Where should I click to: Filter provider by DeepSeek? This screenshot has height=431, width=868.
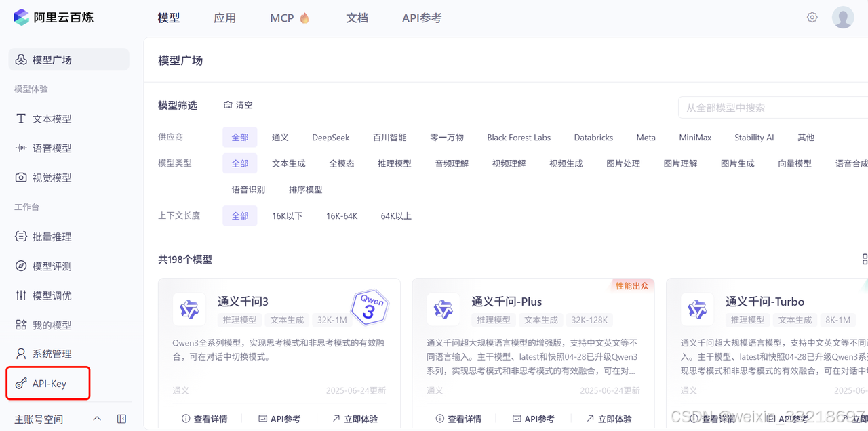point(331,137)
